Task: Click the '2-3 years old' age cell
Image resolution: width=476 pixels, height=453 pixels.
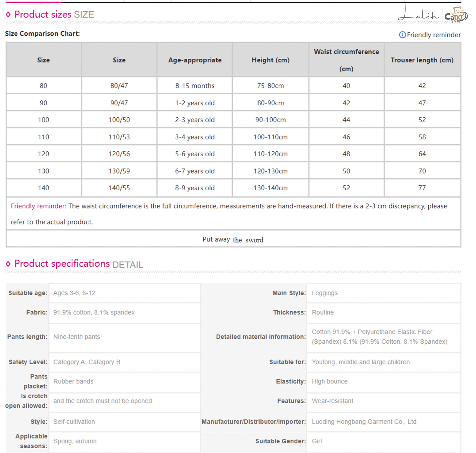Action: tap(195, 120)
